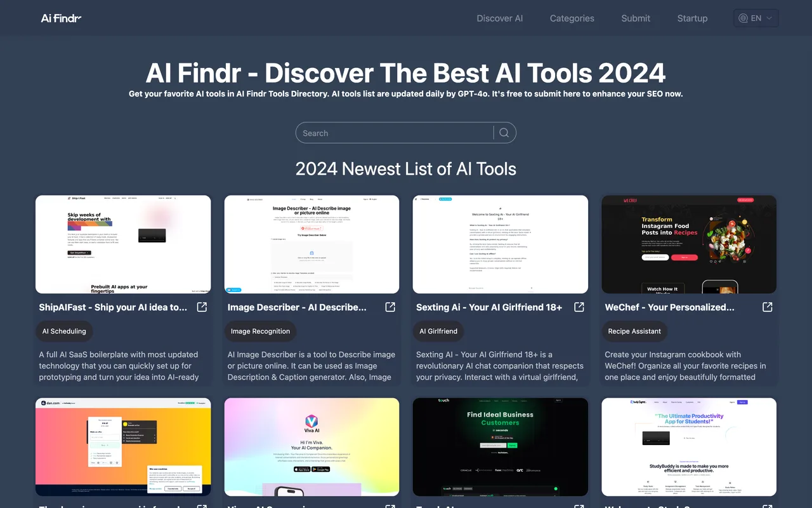
Task: Open the Discover AI menu item
Action: tap(500, 18)
